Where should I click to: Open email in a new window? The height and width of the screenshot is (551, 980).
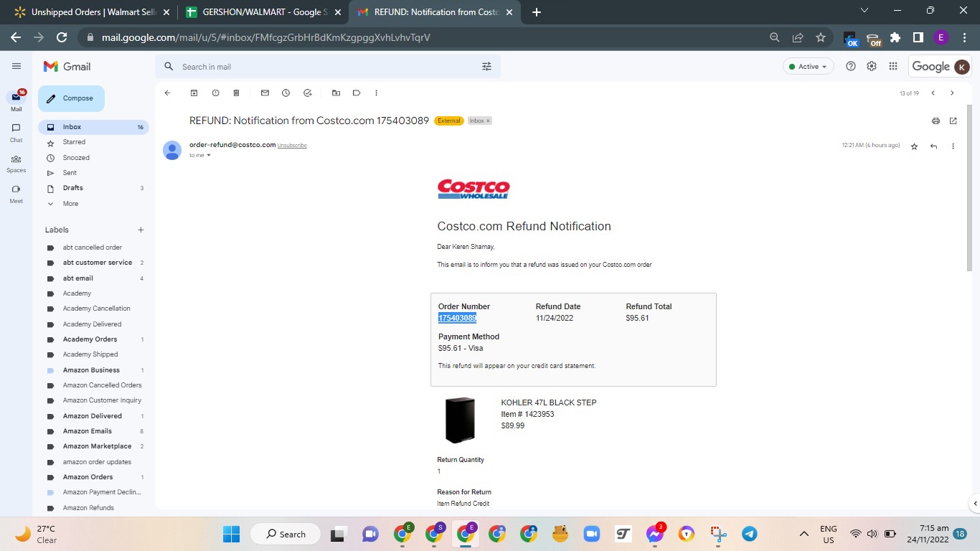tap(953, 121)
